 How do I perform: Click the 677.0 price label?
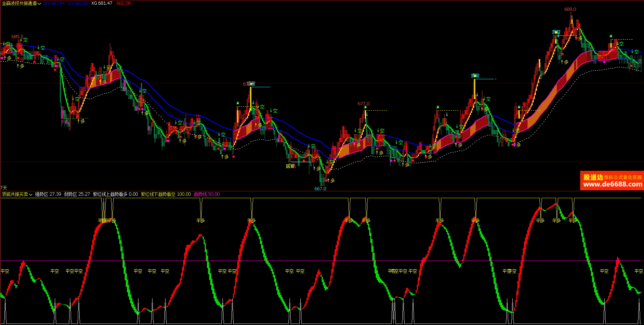[363, 104]
